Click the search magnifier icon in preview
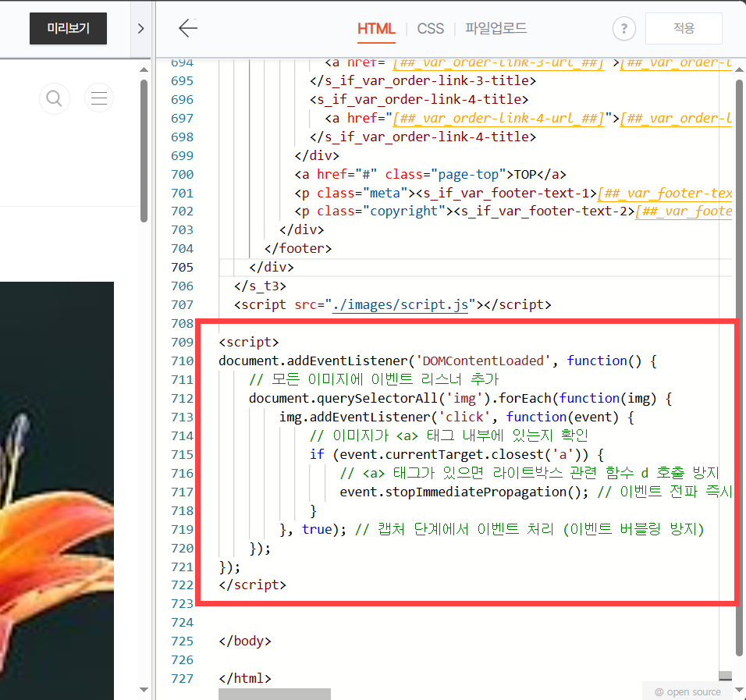The height and width of the screenshot is (700, 746). 55,98
